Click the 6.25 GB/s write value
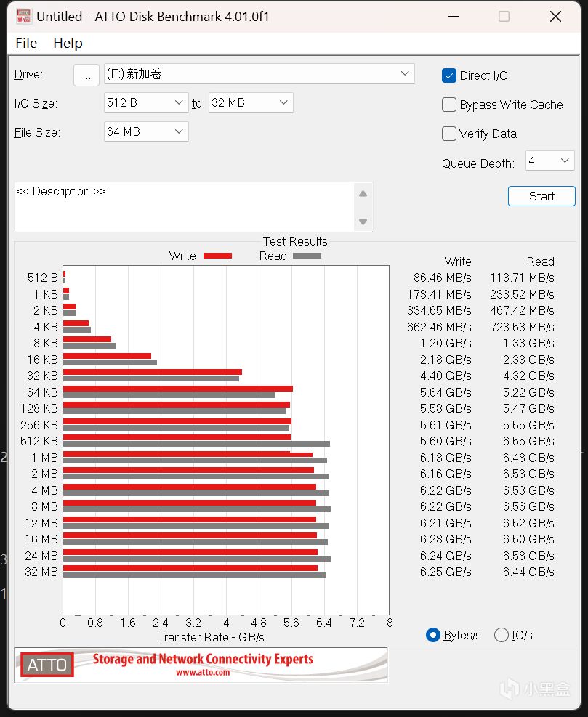The height and width of the screenshot is (717, 588). pos(446,572)
